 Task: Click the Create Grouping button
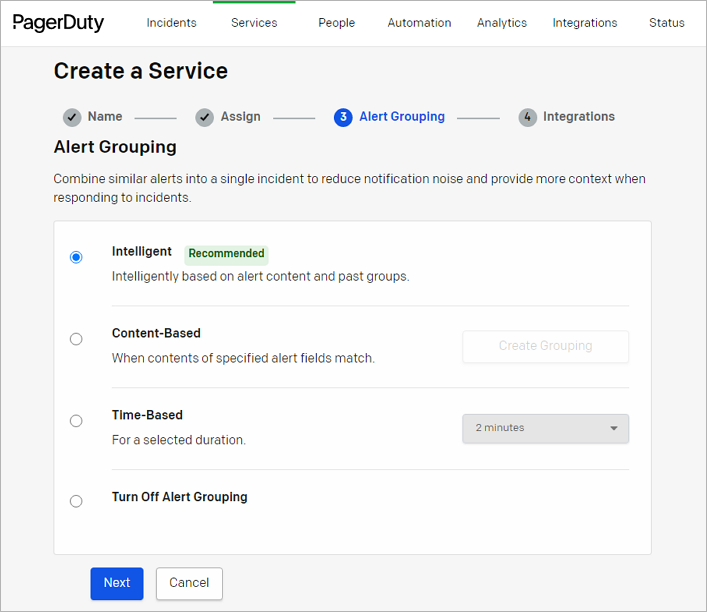(545, 346)
